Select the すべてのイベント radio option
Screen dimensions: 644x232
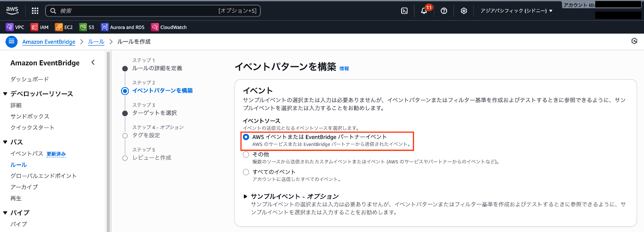(246, 172)
